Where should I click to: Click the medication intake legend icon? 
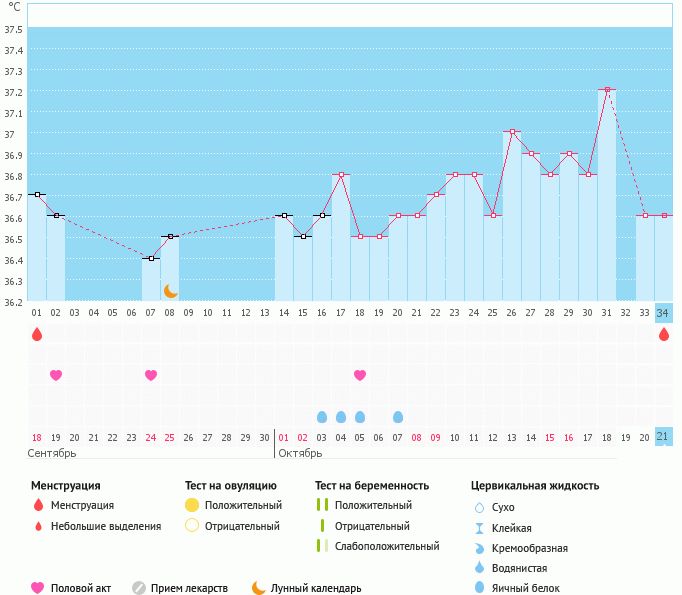pos(139,588)
